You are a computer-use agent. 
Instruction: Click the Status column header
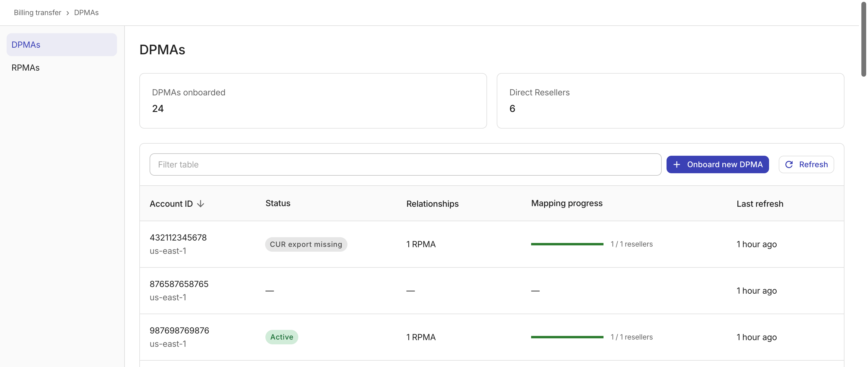pos(278,203)
